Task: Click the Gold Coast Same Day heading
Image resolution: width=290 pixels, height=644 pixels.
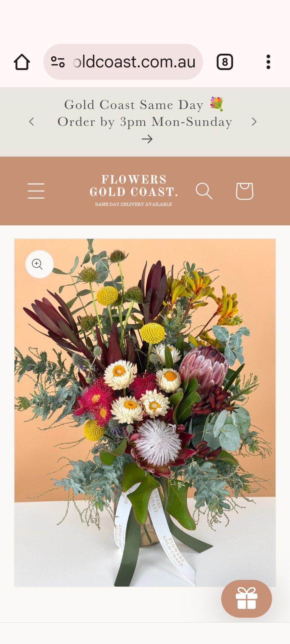Action: pos(134,105)
